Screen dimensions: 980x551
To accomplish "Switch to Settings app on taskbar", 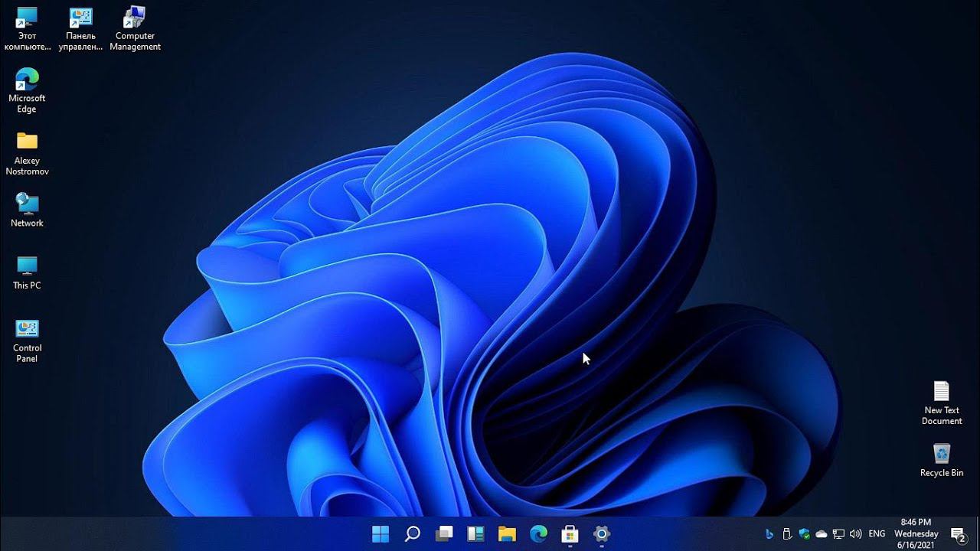I will (x=602, y=533).
